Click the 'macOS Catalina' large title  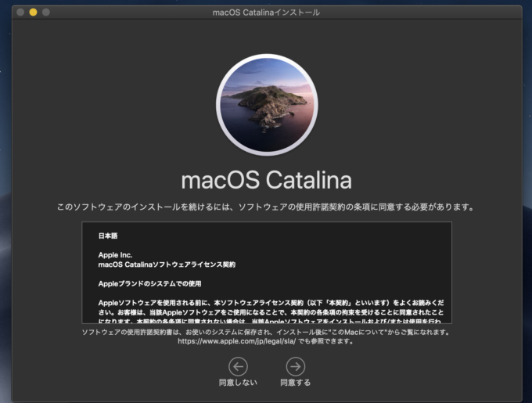pos(267,180)
